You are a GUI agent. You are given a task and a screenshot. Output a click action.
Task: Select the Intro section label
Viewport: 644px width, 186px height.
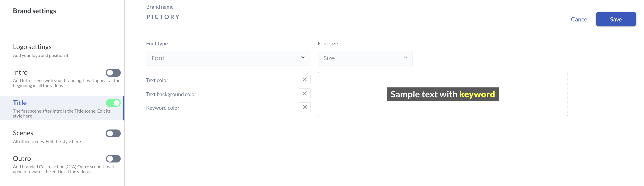20,72
